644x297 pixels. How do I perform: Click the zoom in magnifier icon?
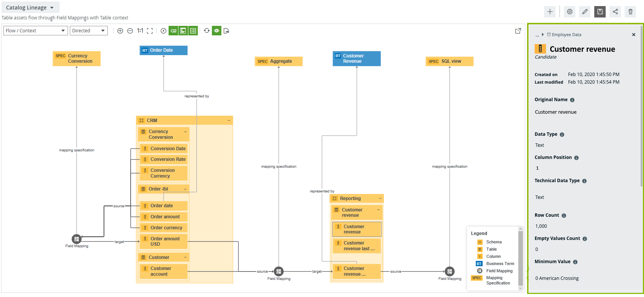coord(120,31)
